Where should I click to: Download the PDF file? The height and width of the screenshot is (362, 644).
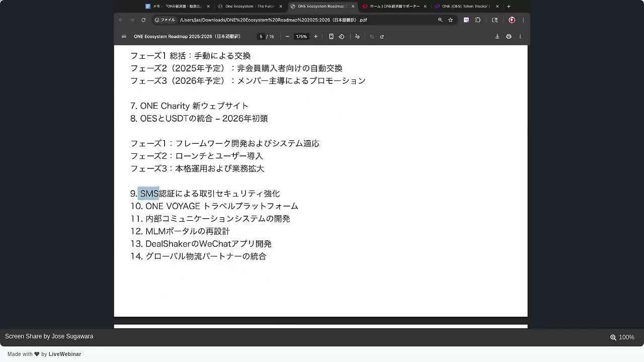point(497,37)
